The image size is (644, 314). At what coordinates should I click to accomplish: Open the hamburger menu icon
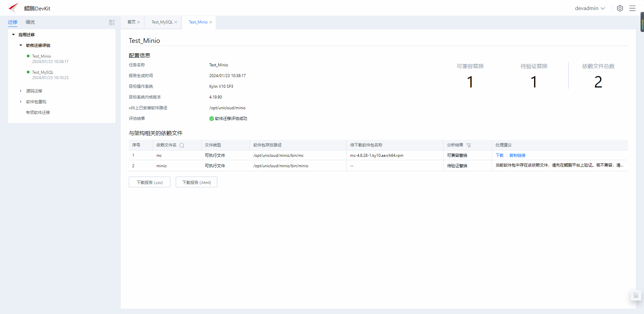(x=632, y=8)
